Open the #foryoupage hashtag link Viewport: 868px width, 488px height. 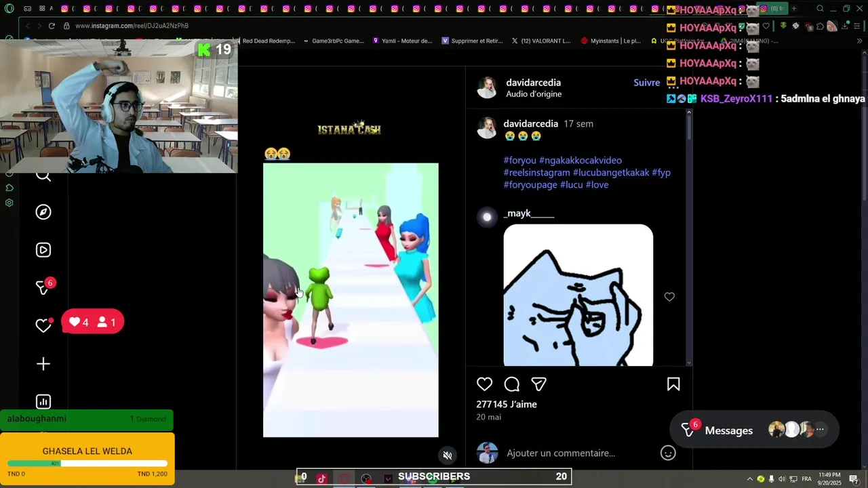(530, 185)
